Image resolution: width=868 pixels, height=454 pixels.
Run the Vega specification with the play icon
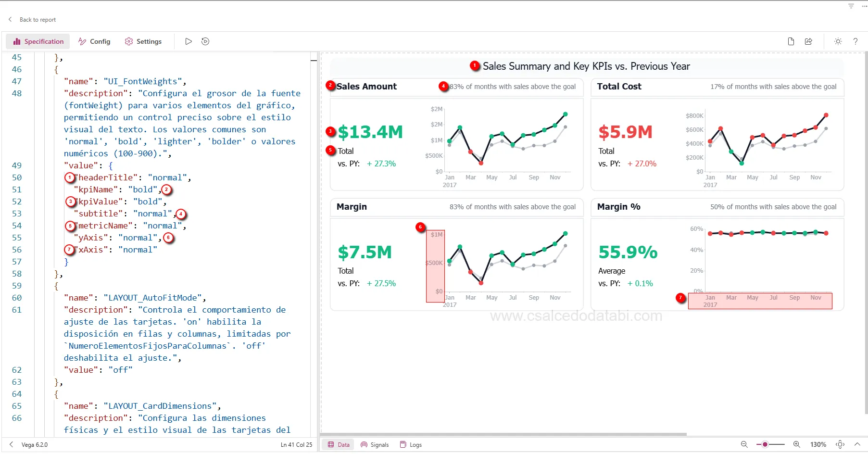point(189,41)
